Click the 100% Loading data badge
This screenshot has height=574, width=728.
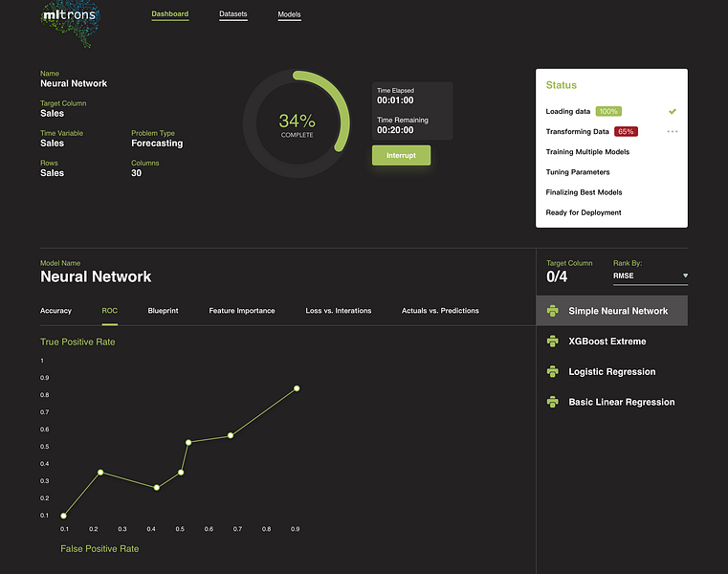point(608,112)
